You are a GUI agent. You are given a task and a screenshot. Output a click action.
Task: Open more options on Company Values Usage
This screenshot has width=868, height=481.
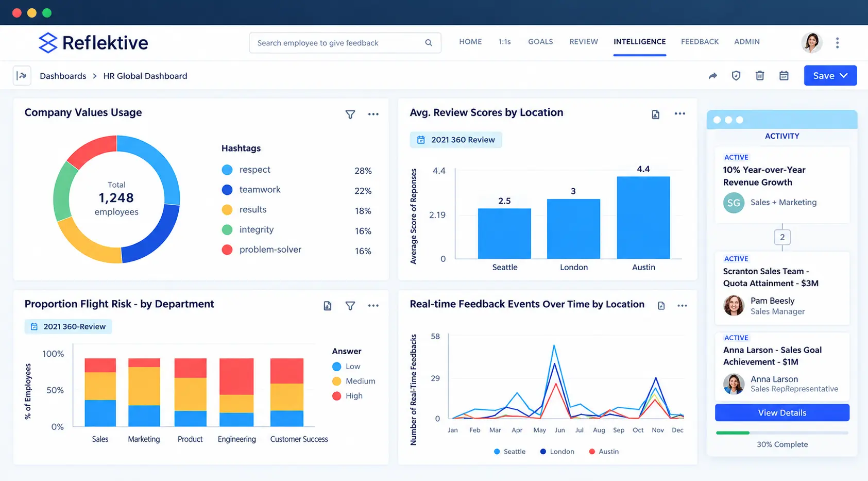(x=373, y=114)
